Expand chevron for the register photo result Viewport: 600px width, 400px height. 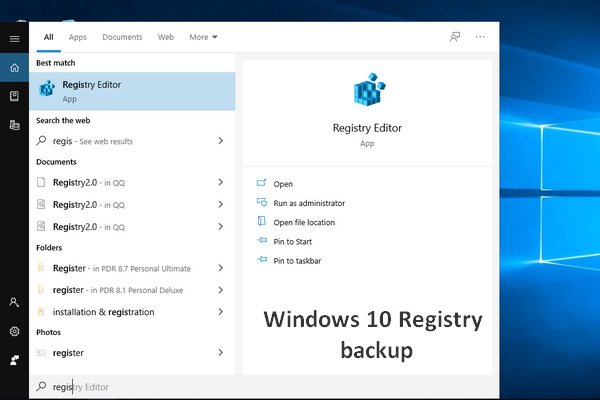(220, 352)
